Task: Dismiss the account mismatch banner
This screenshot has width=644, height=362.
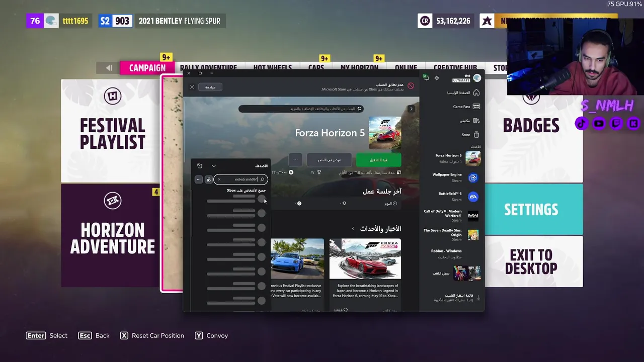Action: coord(192,87)
